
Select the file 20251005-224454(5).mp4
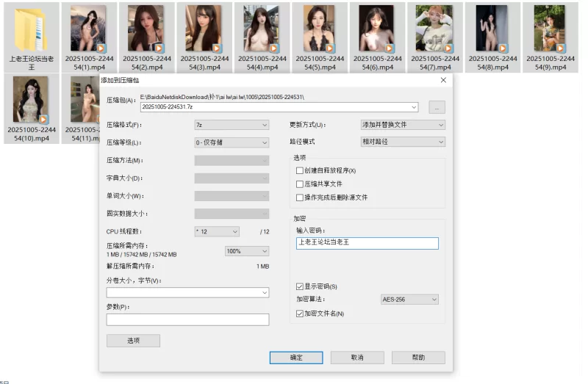(319, 29)
